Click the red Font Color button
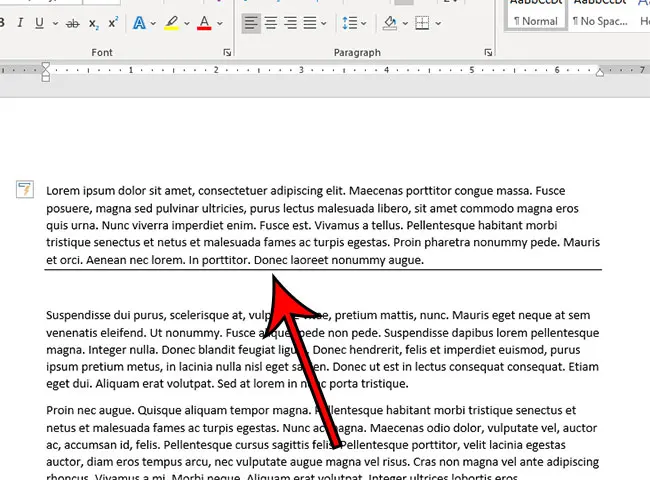 coord(204,22)
